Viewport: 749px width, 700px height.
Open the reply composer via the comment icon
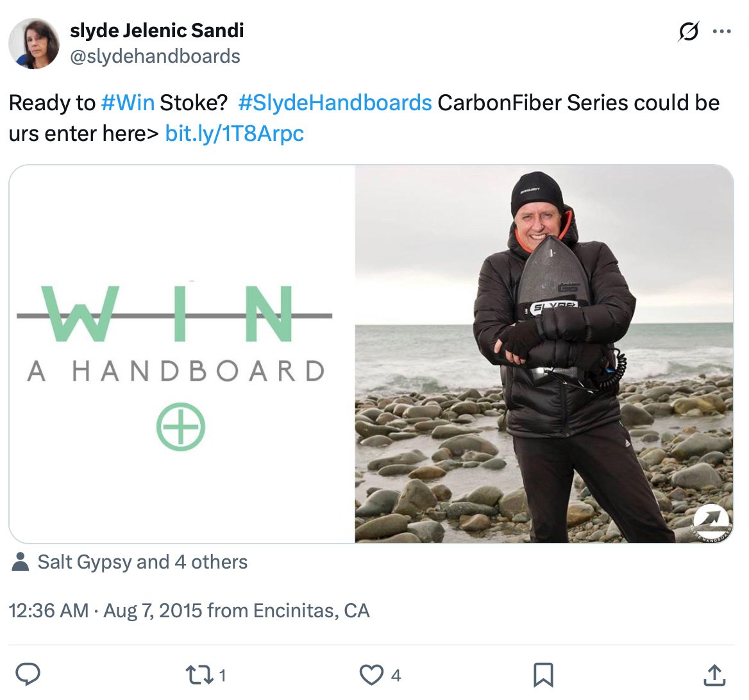point(28,674)
